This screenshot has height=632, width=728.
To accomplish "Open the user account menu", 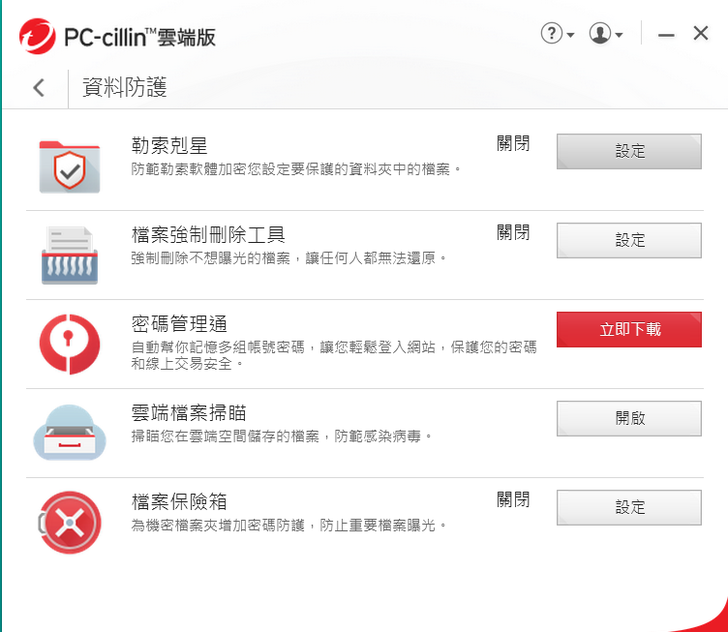I will pyautogui.click(x=606, y=34).
